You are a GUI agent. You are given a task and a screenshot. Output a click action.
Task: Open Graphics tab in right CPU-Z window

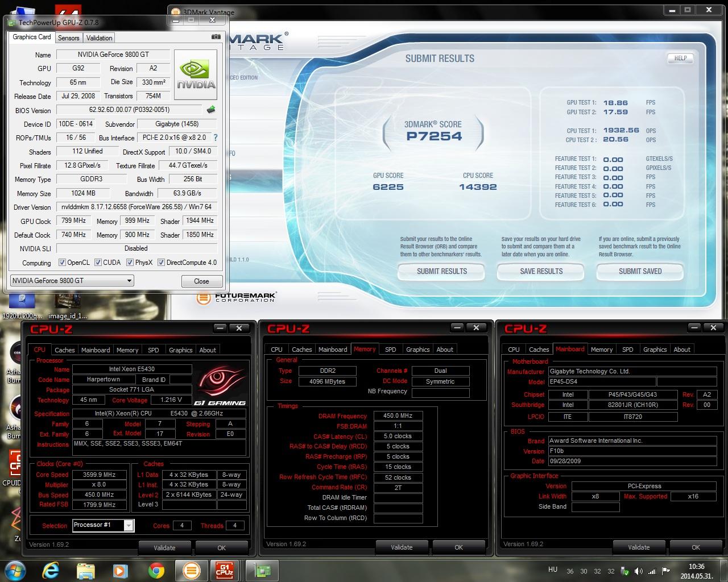655,350
